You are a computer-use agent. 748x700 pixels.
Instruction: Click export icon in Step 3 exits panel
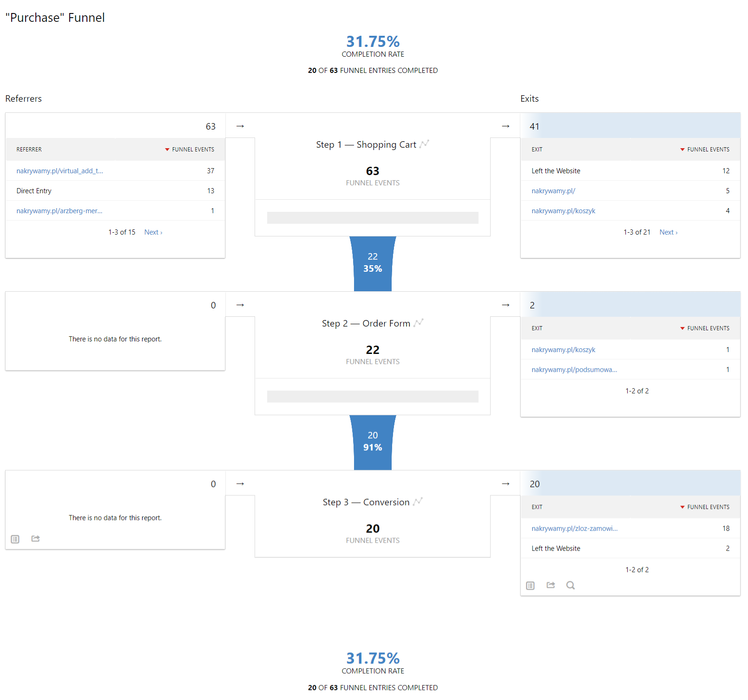pyautogui.click(x=551, y=585)
